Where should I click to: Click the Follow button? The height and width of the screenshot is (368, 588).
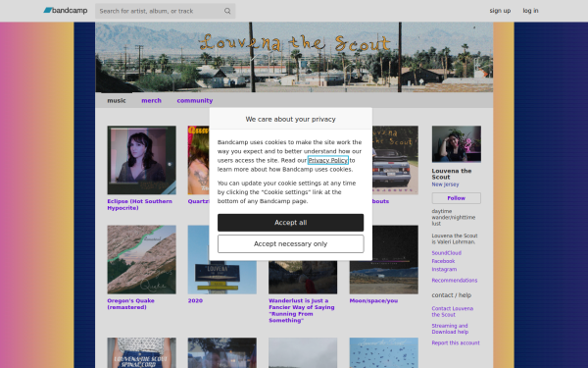pos(456,198)
